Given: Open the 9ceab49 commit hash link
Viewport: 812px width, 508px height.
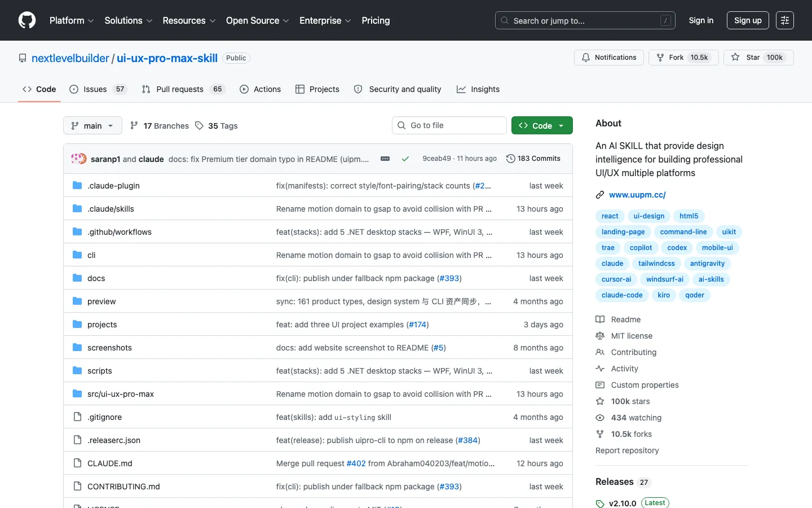Looking at the screenshot, I should point(436,159).
